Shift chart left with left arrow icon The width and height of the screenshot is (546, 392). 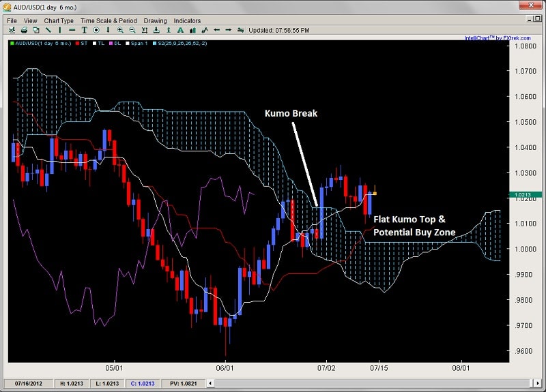[x=216, y=30]
